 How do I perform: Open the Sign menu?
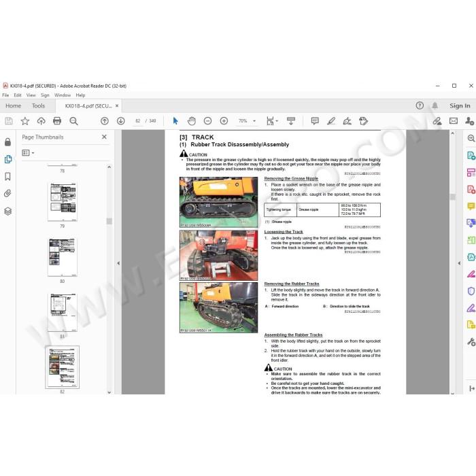(45, 95)
